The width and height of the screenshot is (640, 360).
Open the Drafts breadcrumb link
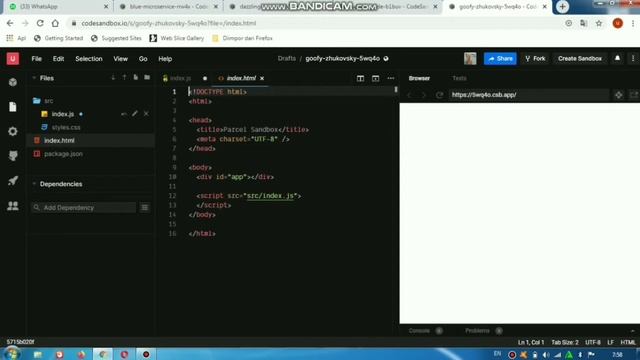click(x=287, y=58)
